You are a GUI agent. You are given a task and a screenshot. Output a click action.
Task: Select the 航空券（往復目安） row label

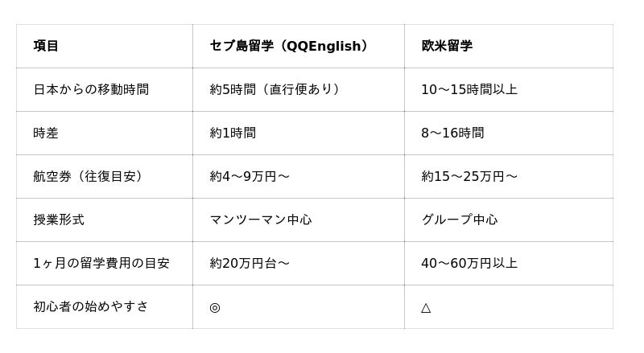point(90,176)
